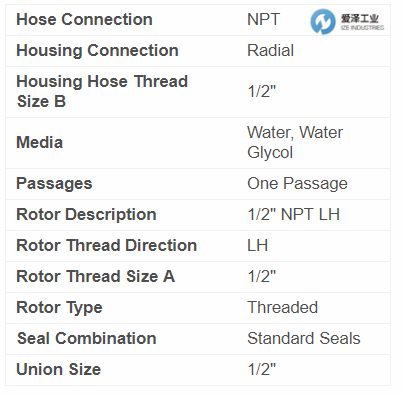Screen dimensions: 405x395
Task: Click the Radial value
Action: coord(270,51)
